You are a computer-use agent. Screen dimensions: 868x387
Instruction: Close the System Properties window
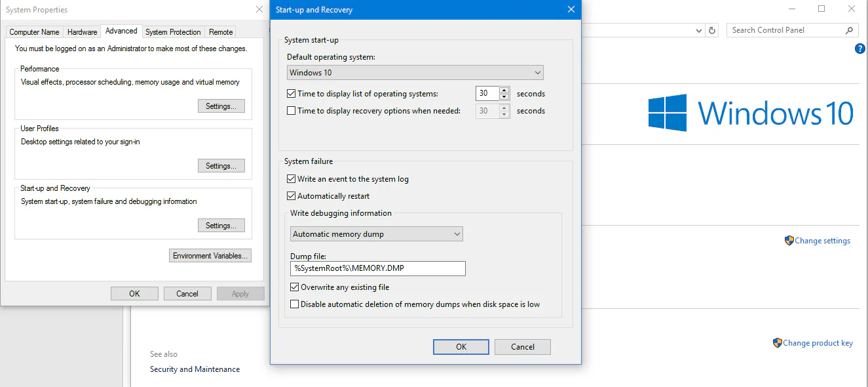point(259,10)
